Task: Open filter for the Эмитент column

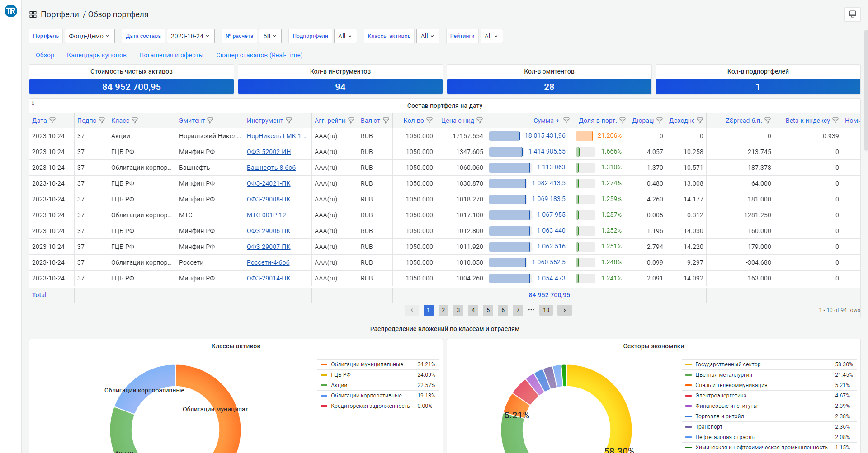Action: click(x=210, y=121)
